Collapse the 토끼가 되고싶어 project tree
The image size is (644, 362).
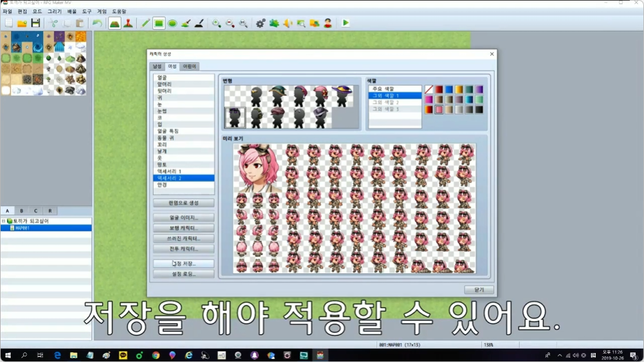tap(3, 221)
